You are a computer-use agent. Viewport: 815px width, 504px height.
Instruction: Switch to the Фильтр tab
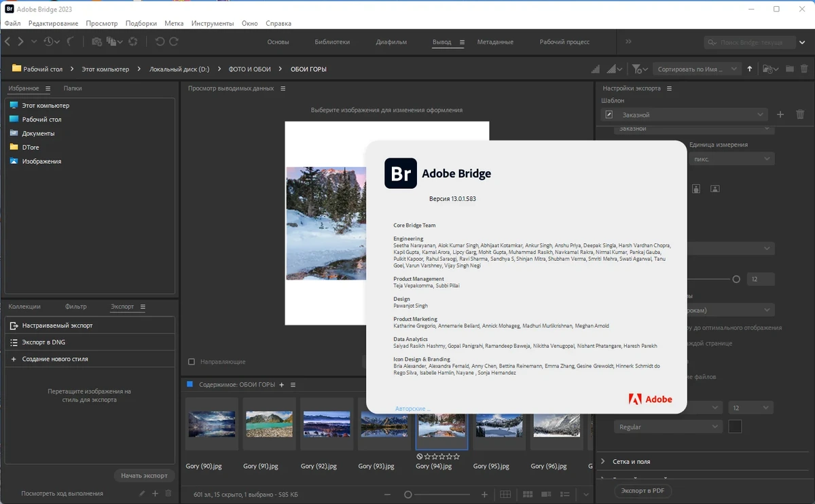76,307
